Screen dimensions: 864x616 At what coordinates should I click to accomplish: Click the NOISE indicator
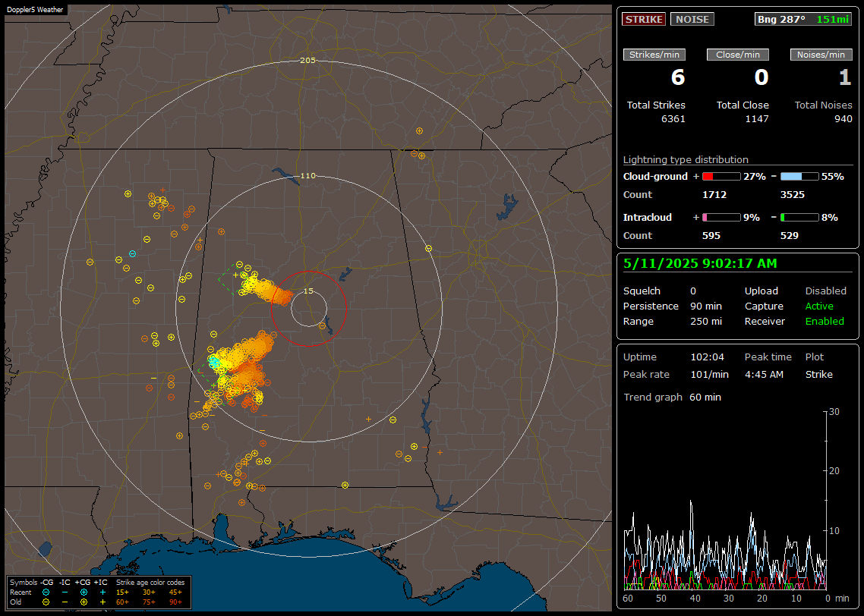[x=692, y=19]
